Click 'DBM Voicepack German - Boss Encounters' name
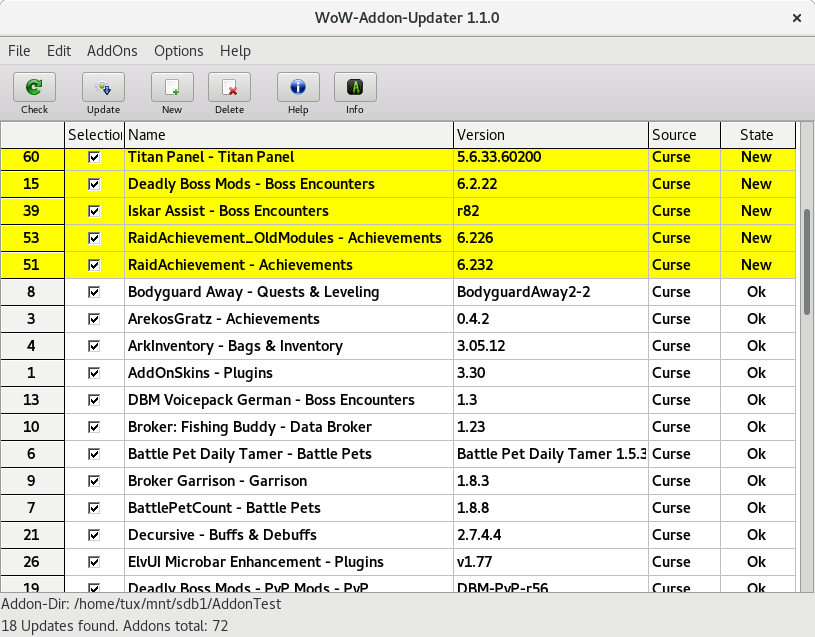The height and width of the screenshot is (637, 815). click(271, 400)
